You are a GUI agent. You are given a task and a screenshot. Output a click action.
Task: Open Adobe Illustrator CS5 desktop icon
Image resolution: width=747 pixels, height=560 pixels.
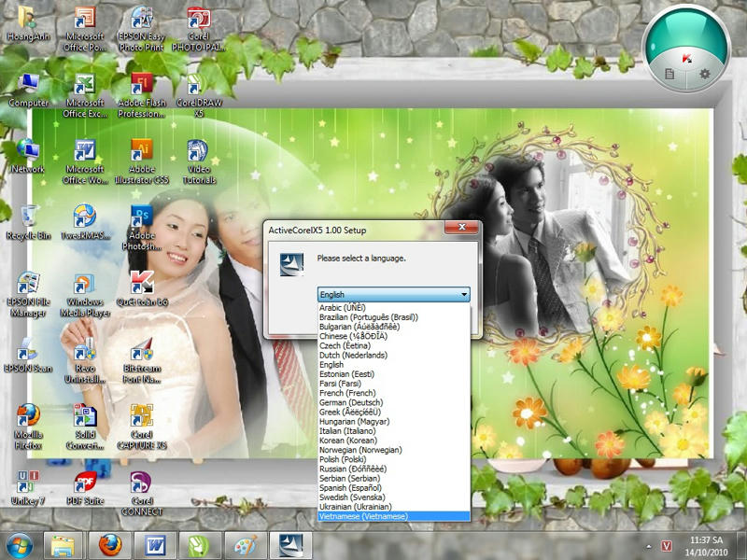pyautogui.click(x=142, y=151)
